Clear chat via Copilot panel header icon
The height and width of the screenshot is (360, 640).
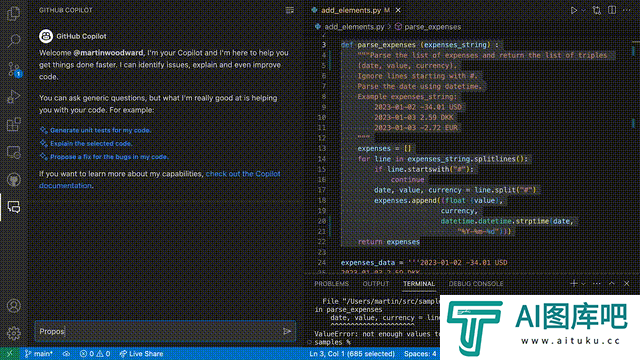(x=289, y=10)
